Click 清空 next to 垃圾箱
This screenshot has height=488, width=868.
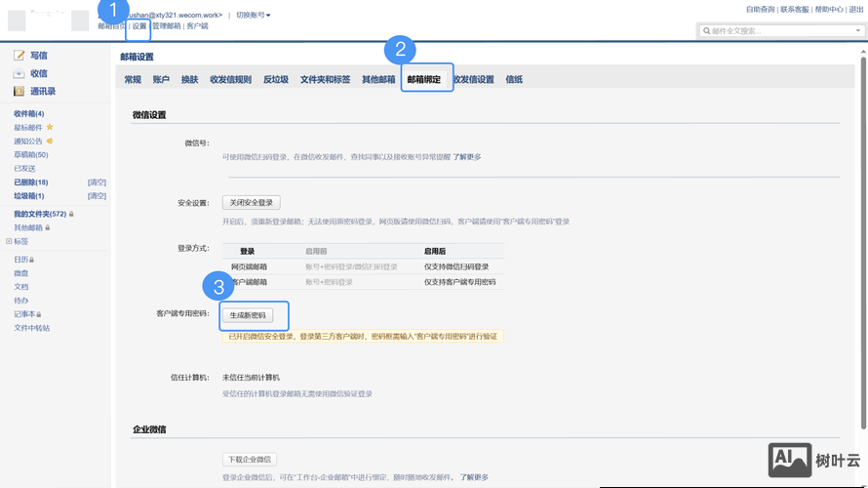tap(97, 196)
